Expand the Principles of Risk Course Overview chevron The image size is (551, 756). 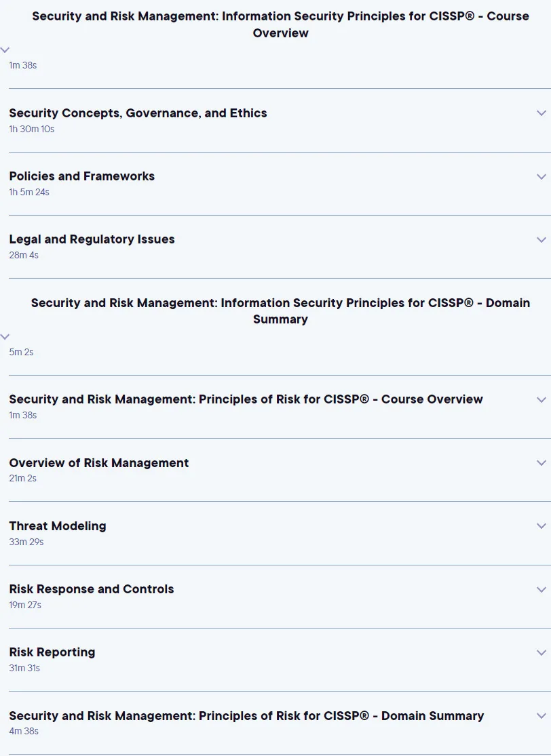click(541, 399)
